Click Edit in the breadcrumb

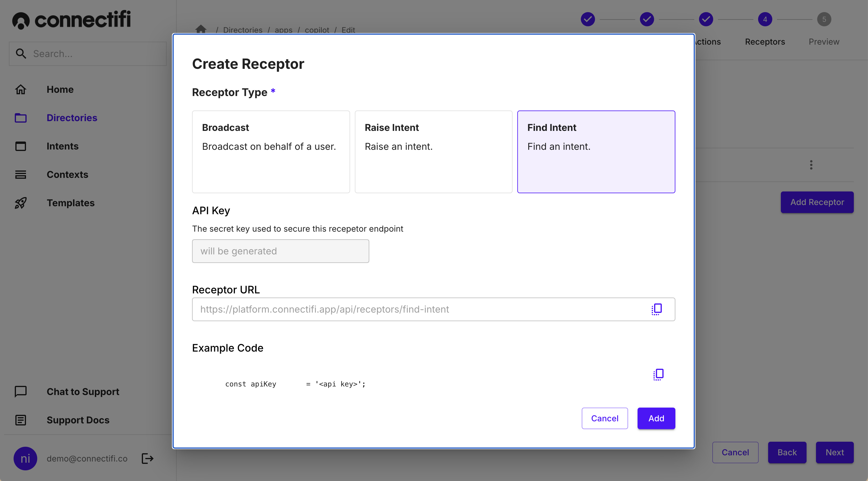[x=348, y=30]
